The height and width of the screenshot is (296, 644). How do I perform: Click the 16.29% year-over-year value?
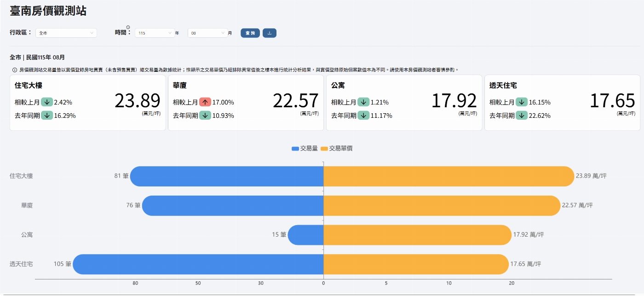(65, 116)
